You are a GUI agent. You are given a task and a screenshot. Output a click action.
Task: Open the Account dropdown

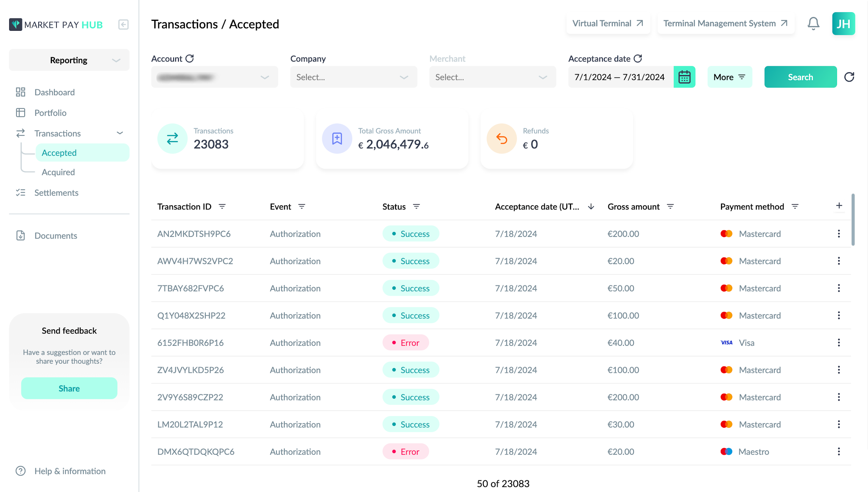215,77
